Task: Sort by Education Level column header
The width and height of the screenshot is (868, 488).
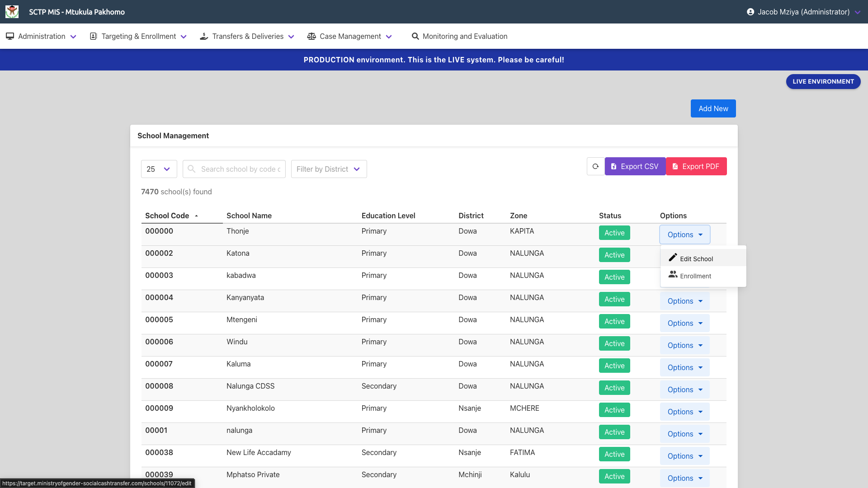Action: pos(388,216)
